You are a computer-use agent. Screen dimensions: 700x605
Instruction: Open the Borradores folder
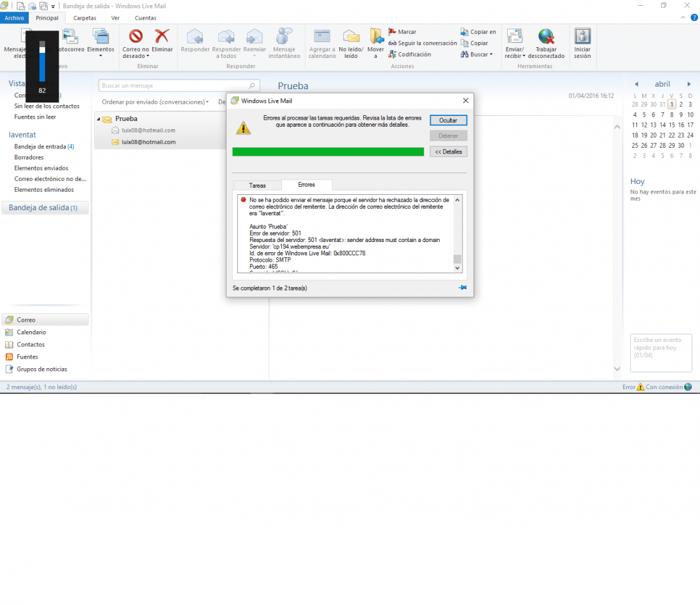pos(29,157)
